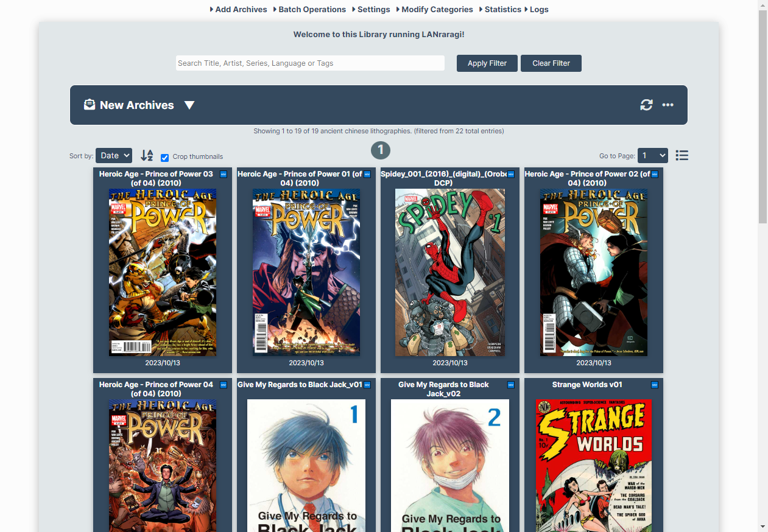Screen dimensions: 768x532
Task: Click title Heroic Age - Prince of Power 01
Action: 300,178
